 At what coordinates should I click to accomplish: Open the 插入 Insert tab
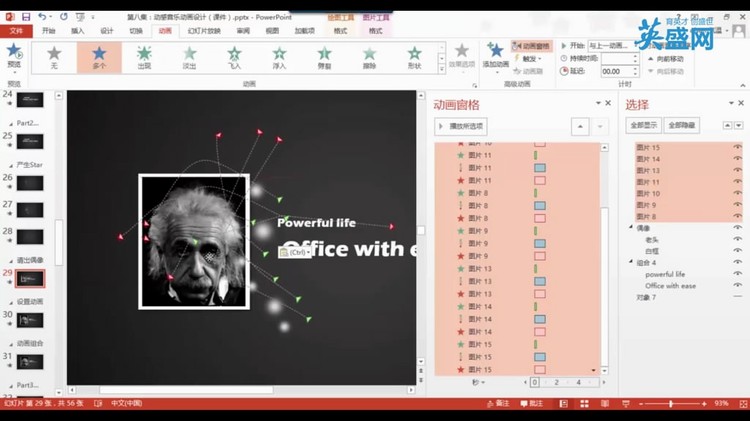pos(77,31)
